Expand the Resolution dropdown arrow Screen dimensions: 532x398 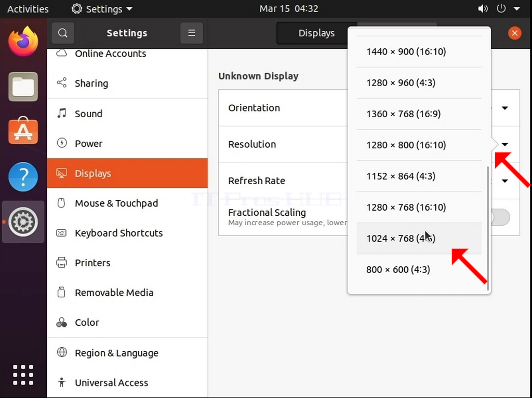[505, 144]
